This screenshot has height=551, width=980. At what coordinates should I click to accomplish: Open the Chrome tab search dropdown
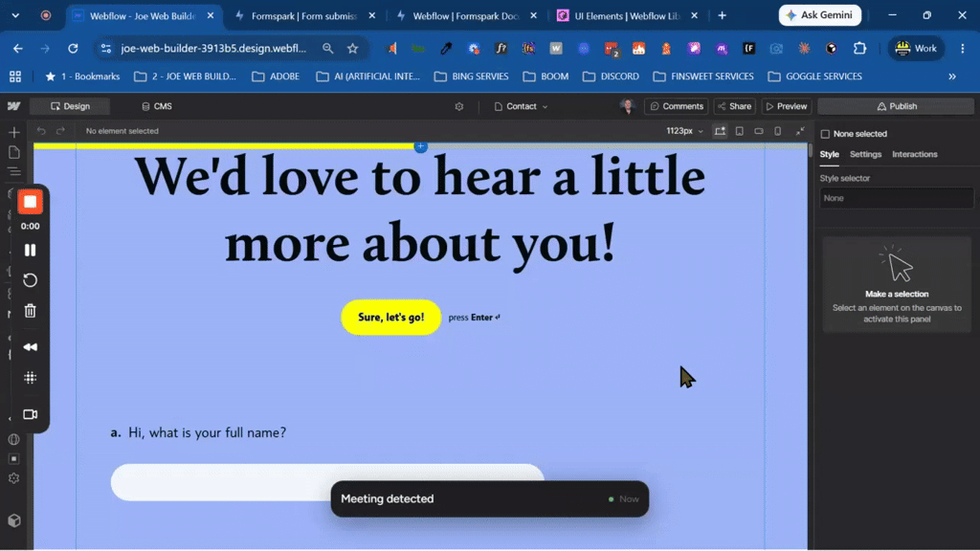pyautogui.click(x=15, y=15)
